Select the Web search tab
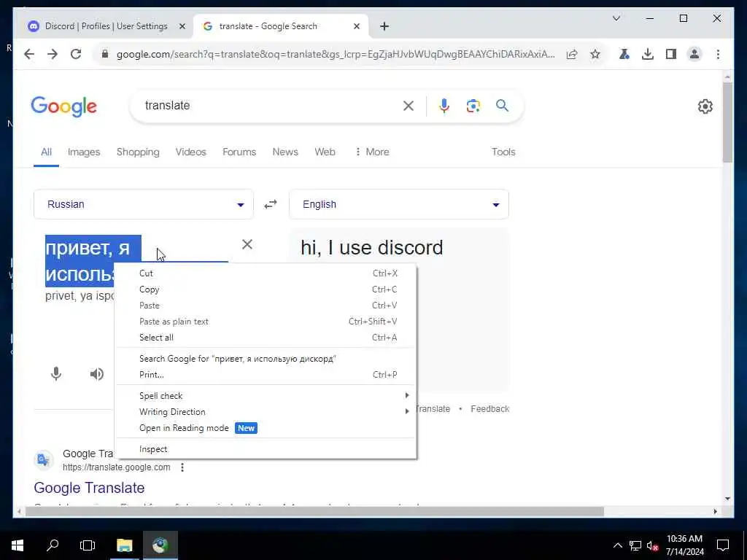The height and width of the screenshot is (560, 747). coord(325,152)
